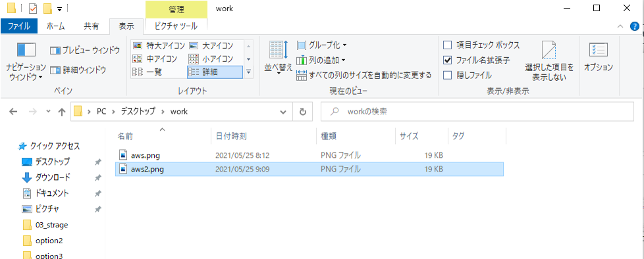
Task: Sort by 名前 column header
Action: [x=163, y=136]
